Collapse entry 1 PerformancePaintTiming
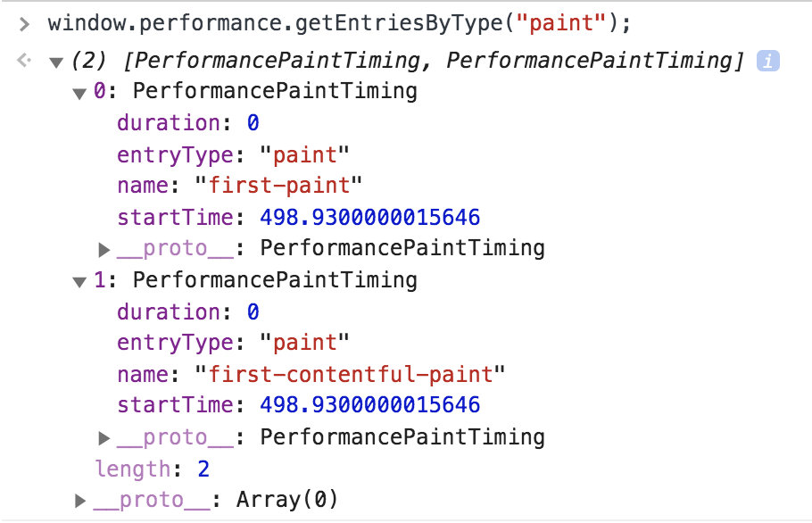Image resolution: width=812 pixels, height=523 pixels. tap(79, 282)
